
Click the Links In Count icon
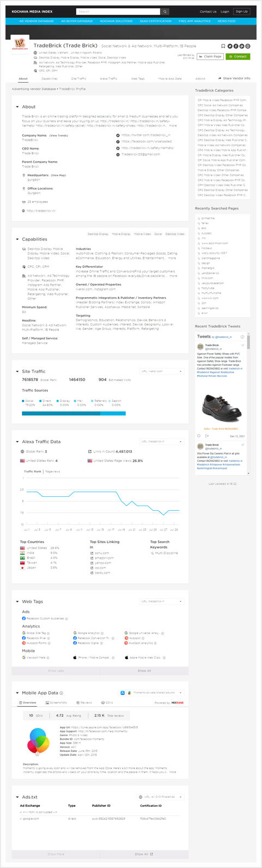pos(90,451)
